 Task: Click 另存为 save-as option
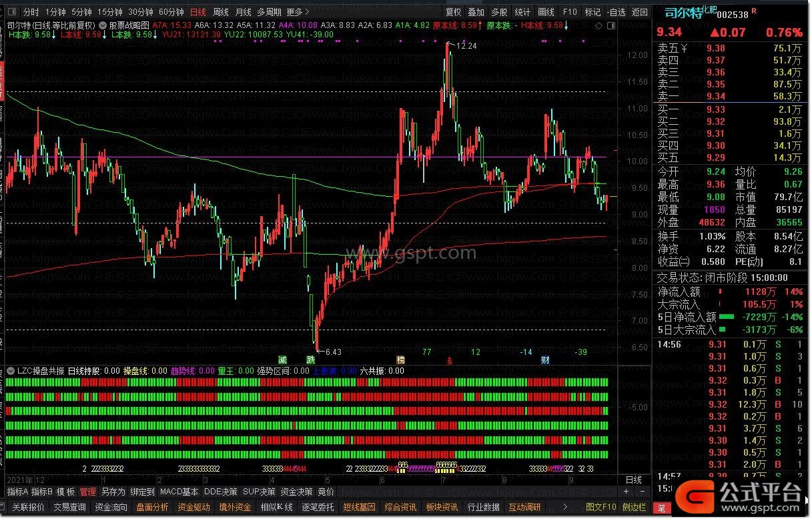pos(113,491)
